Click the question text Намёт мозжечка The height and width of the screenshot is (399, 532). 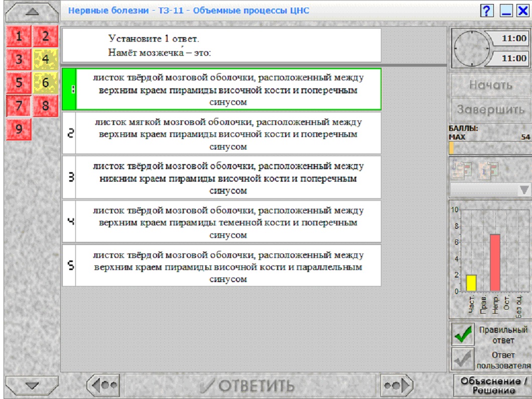click(160, 53)
